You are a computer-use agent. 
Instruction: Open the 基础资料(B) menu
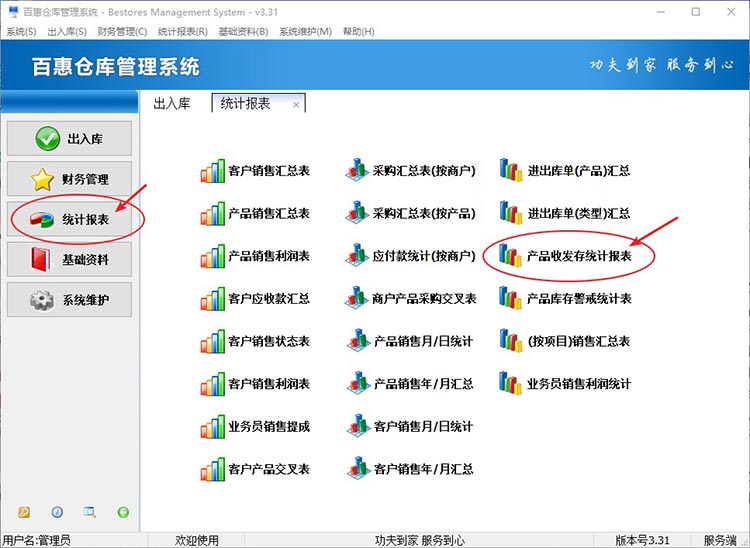tap(243, 32)
